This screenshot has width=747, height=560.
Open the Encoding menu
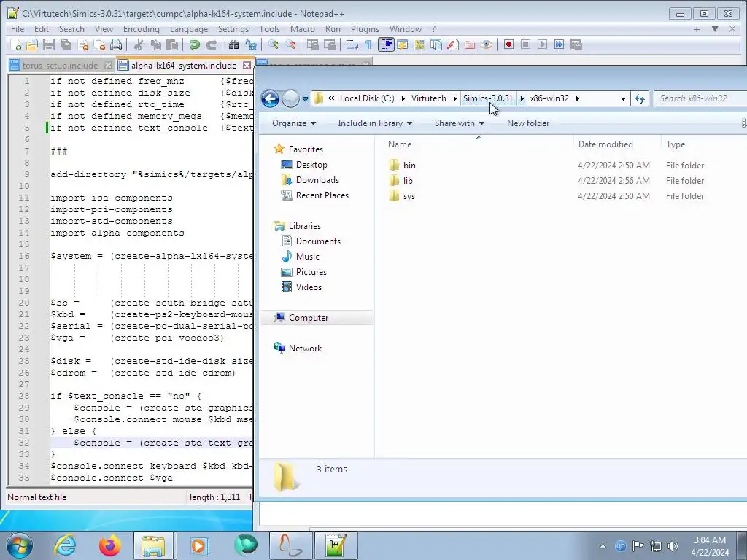[142, 29]
